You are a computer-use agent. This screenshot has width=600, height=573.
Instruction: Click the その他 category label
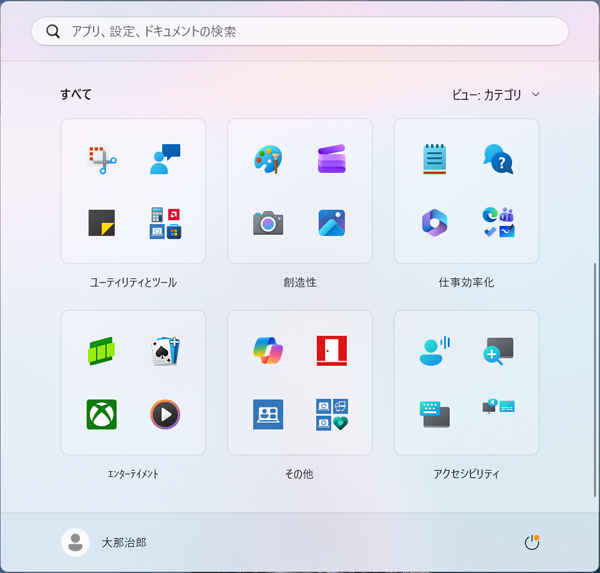(300, 474)
